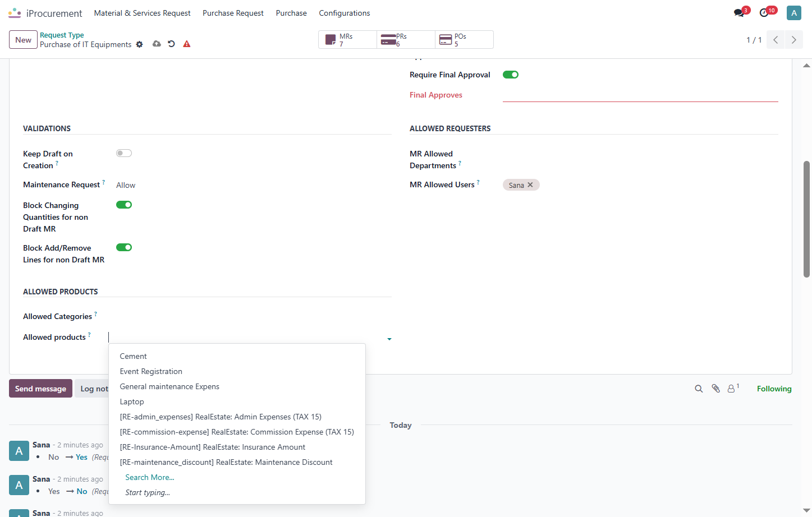
Task: Open the MRs smart button
Action: 347,40
